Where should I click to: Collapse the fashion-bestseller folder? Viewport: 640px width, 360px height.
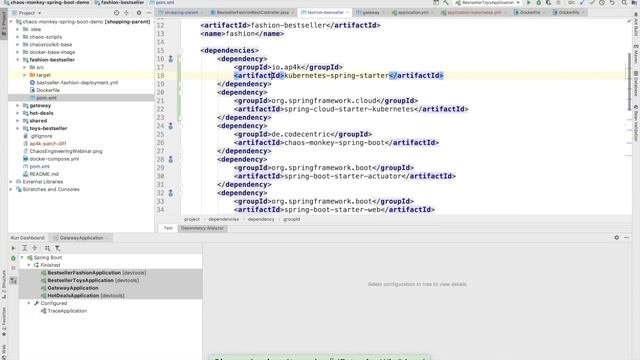click(18, 60)
